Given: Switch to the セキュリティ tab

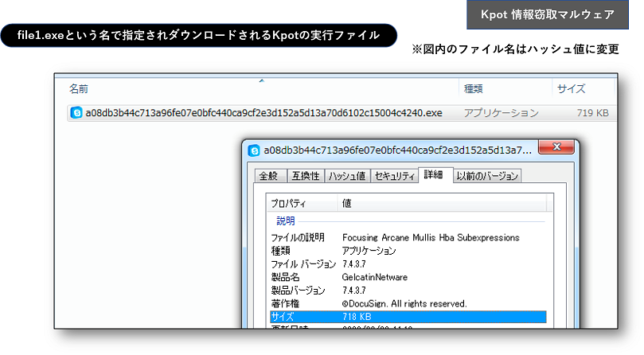Looking at the screenshot, I should point(394,176).
